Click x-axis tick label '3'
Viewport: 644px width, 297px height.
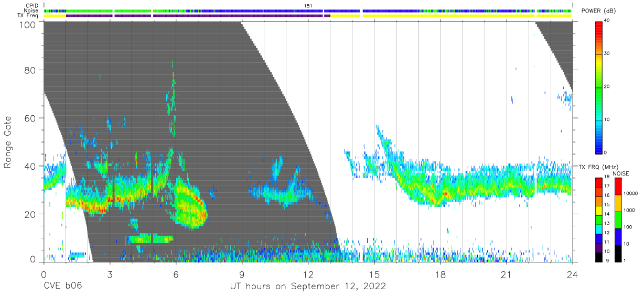tap(110, 274)
